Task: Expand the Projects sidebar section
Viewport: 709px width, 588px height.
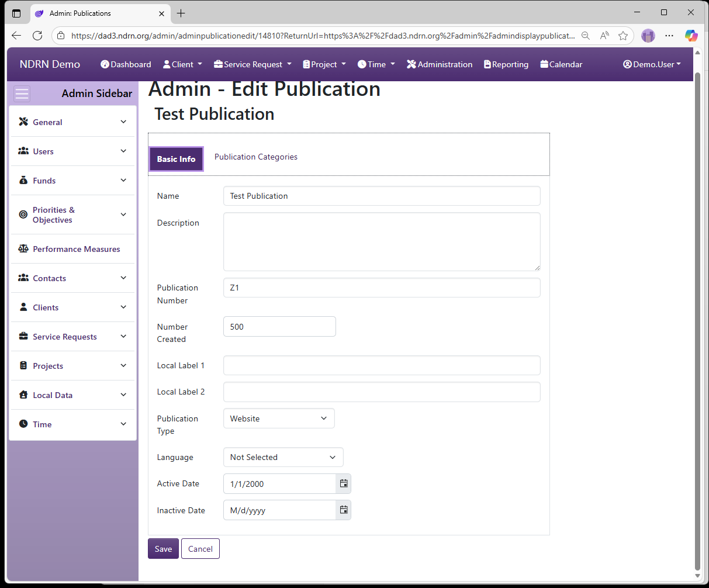Action: click(123, 366)
